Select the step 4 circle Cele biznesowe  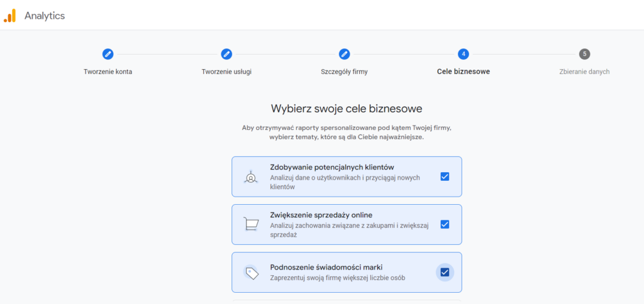coord(464,54)
